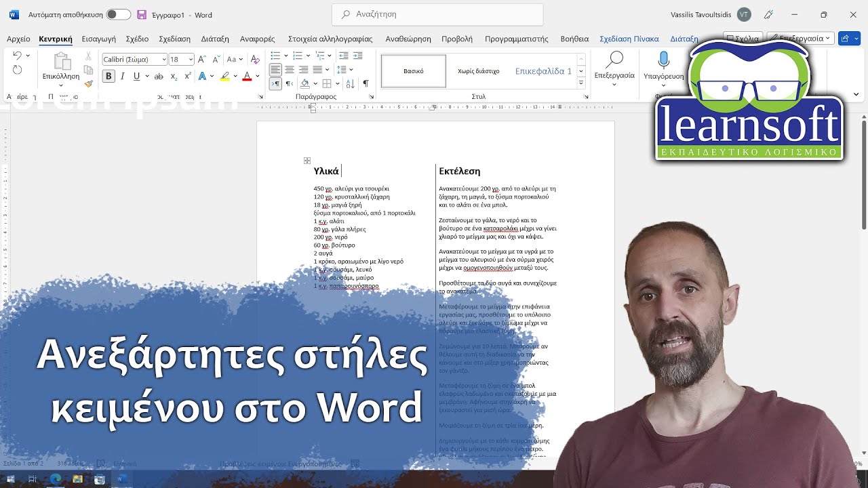Click the Αναζήτηση search box
Screen dimensions: 868x488
[x=437, y=14]
